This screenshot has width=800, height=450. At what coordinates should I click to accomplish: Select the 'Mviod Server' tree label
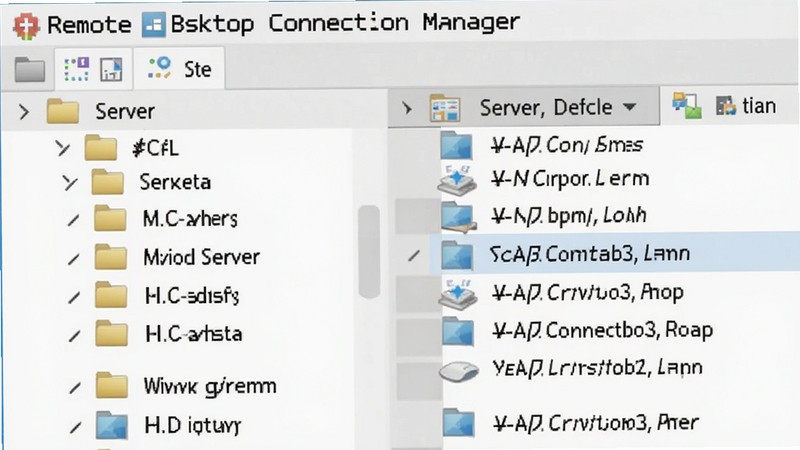pyautogui.click(x=202, y=257)
